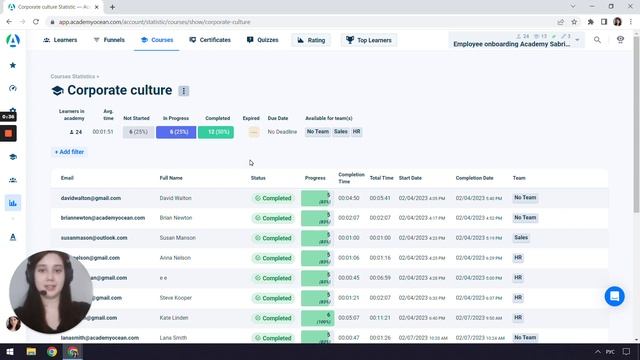Click the search magnifier icon

point(597,40)
